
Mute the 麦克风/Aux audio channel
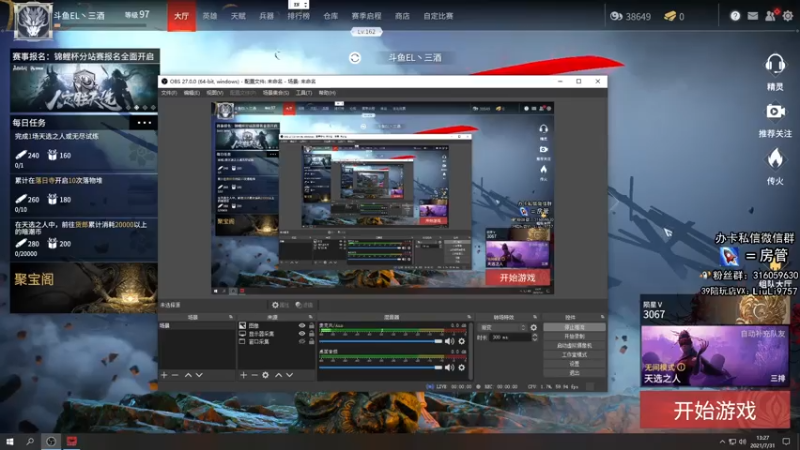pyautogui.click(x=449, y=341)
